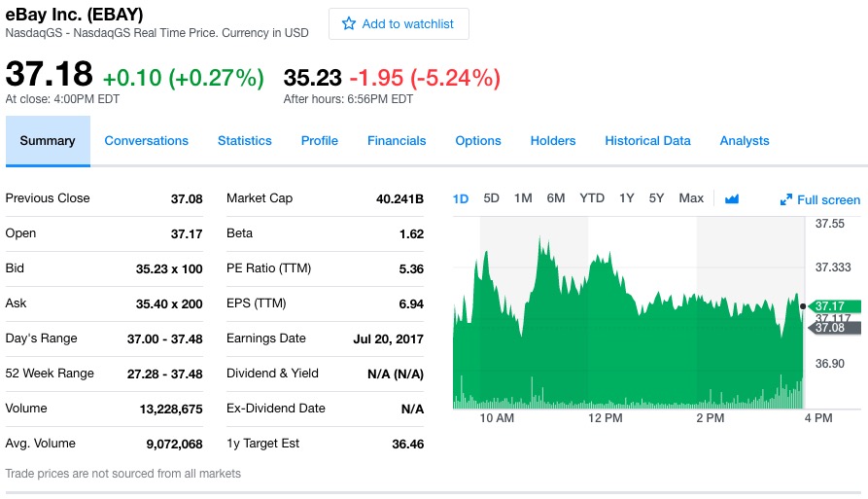Viewport: 868px width, 499px height.
Task: Set chart range to 5D
Action: 492,198
